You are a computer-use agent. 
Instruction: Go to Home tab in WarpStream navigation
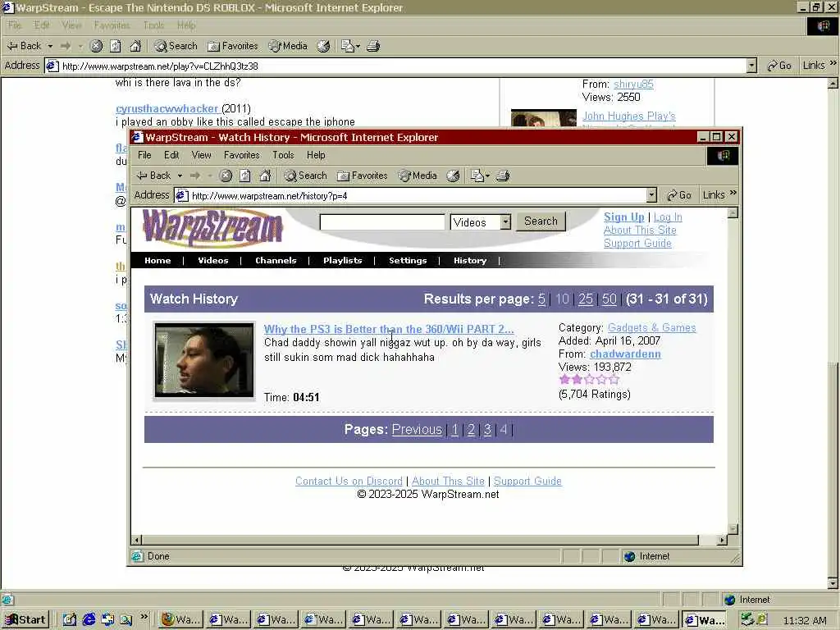point(157,260)
